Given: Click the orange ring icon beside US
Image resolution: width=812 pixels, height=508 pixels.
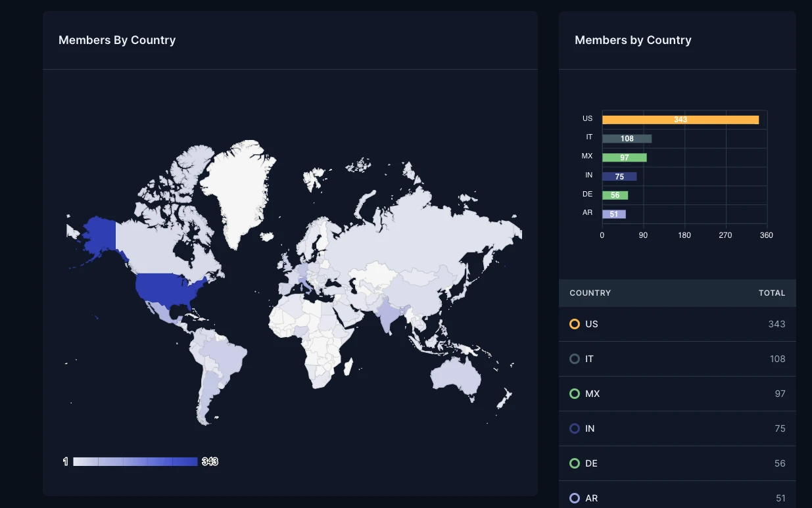Looking at the screenshot, I should click(575, 324).
